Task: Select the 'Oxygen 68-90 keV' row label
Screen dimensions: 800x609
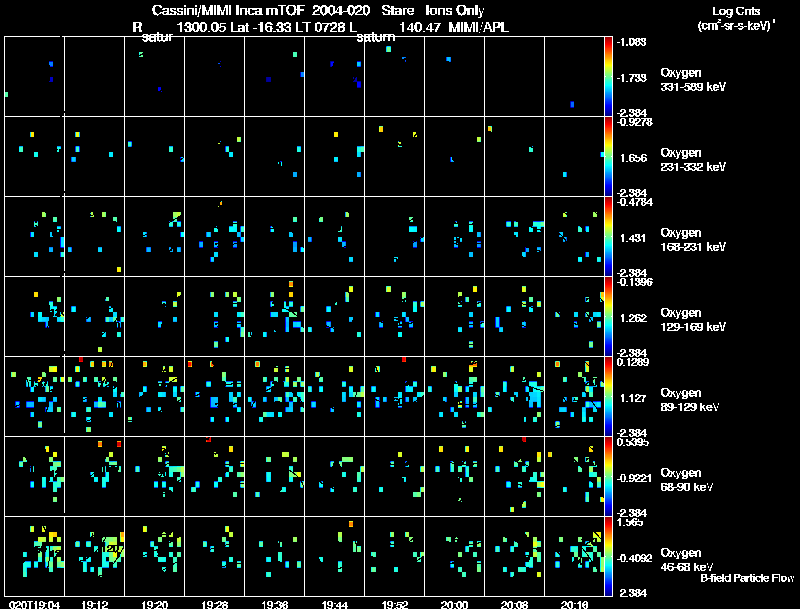Action: pyautogui.click(x=687, y=480)
